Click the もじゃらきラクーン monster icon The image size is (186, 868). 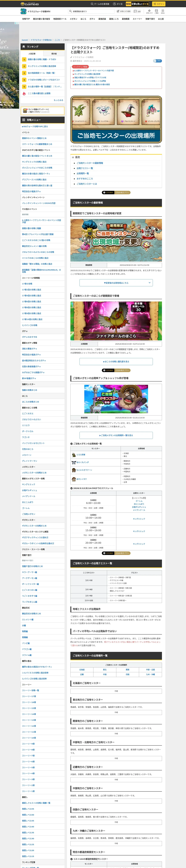tap(74, 470)
